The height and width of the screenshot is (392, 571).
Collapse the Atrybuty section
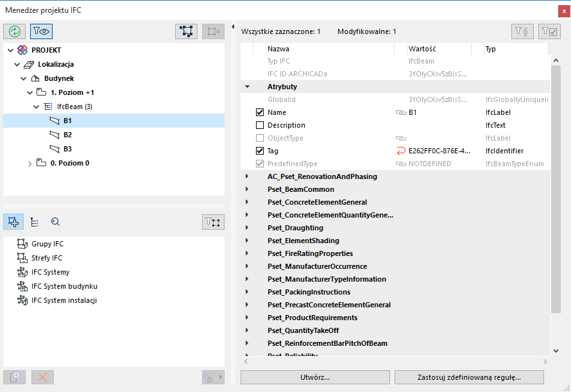pyautogui.click(x=247, y=87)
